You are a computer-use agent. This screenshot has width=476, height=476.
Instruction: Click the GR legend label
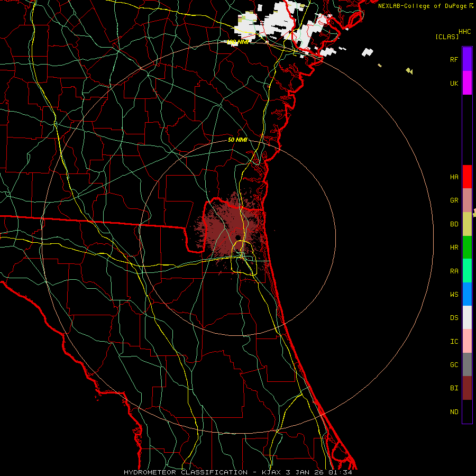point(454,200)
